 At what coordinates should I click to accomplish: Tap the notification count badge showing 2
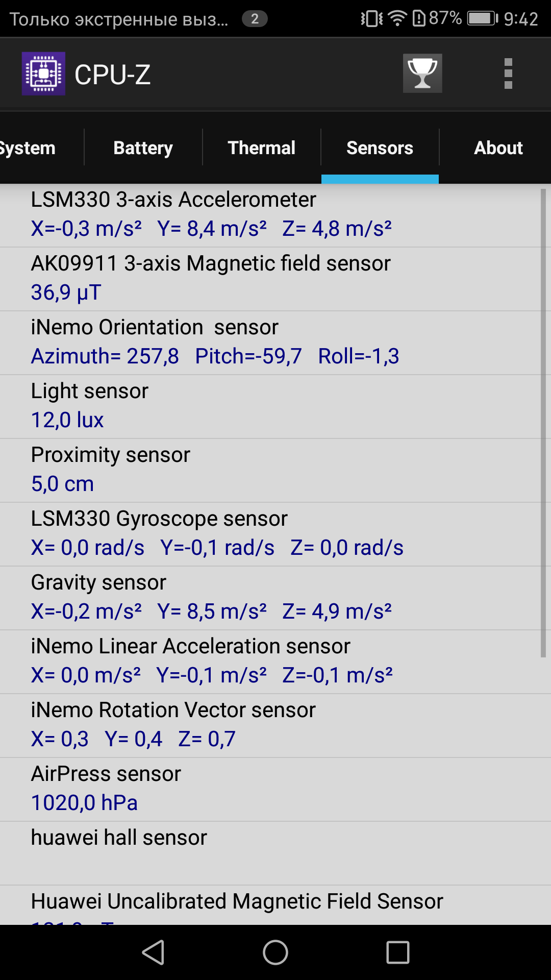[x=255, y=19]
